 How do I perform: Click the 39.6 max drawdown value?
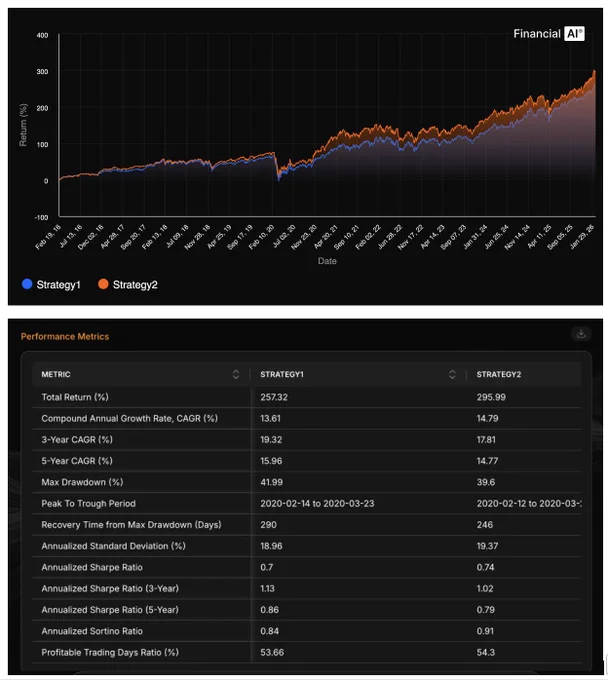(x=486, y=482)
